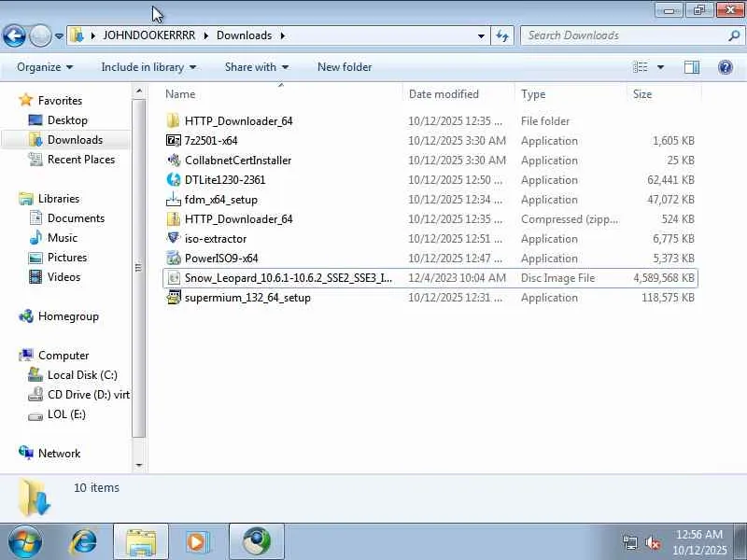Screen dimensions: 747x560
Task: Focus the Search Downloads field
Action: click(631, 35)
